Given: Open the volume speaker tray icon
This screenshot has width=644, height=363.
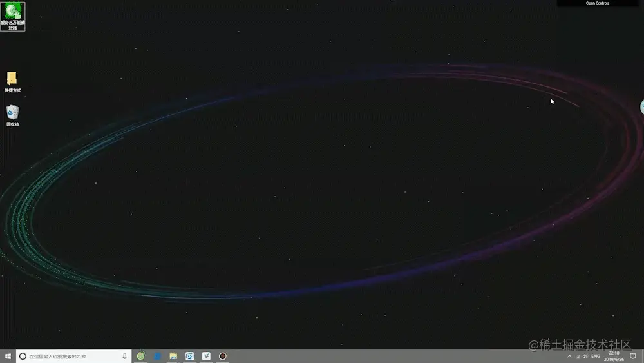Looking at the screenshot, I should (x=585, y=357).
